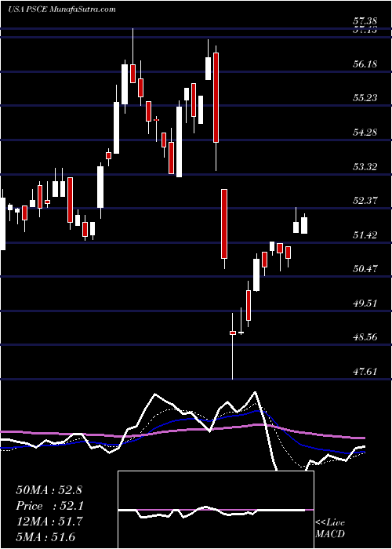Click the 56.18 price level label
This screenshot has width=392, height=549.
tap(365, 64)
